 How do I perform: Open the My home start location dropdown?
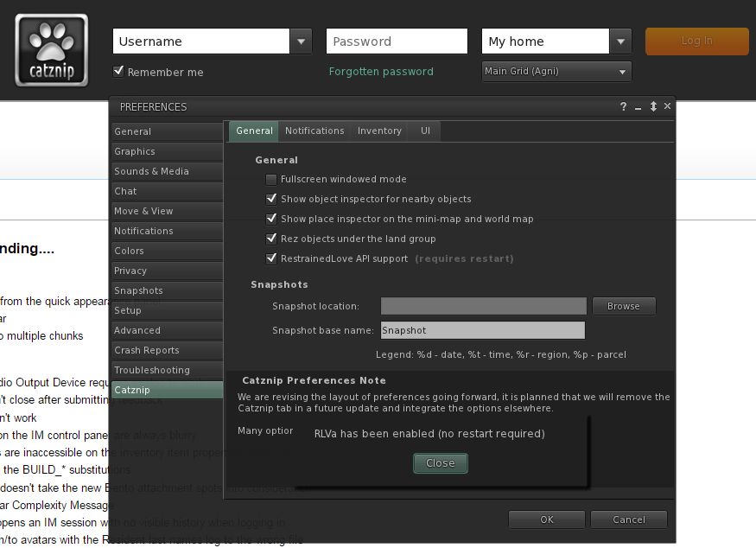point(620,41)
